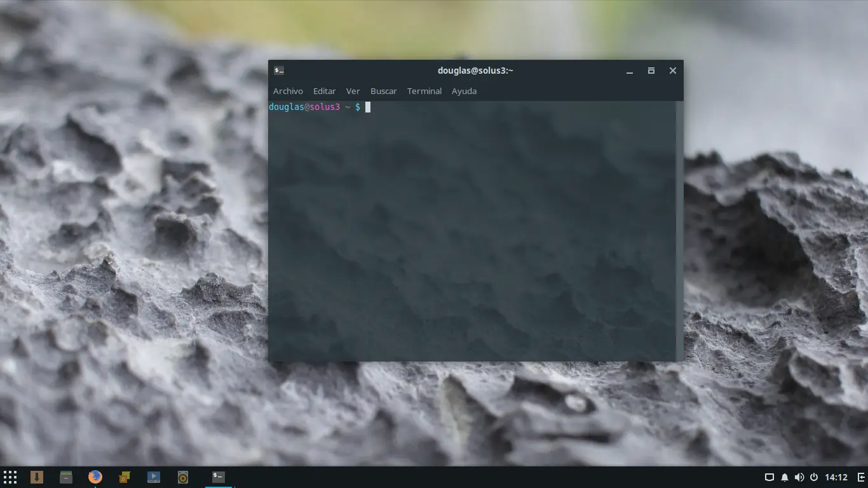The width and height of the screenshot is (868, 488).
Task: Launch the video player from the panel
Action: (x=154, y=477)
